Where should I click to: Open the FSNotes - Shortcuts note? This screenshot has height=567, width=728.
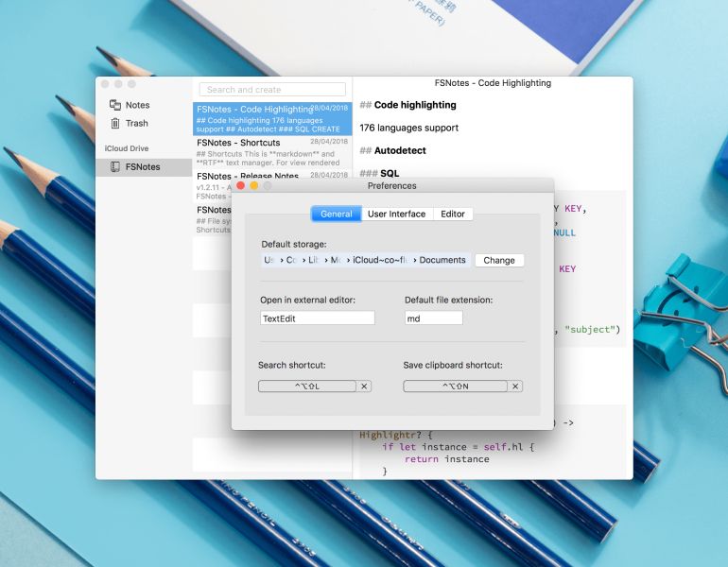(x=272, y=152)
